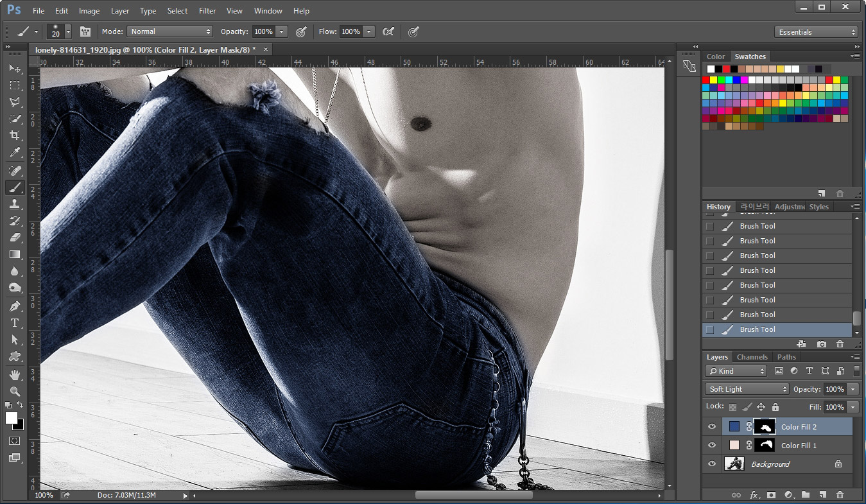Viewport: 866px width, 504px height.
Task: Select the Rectangular Marquee tool
Action: pyautogui.click(x=15, y=85)
